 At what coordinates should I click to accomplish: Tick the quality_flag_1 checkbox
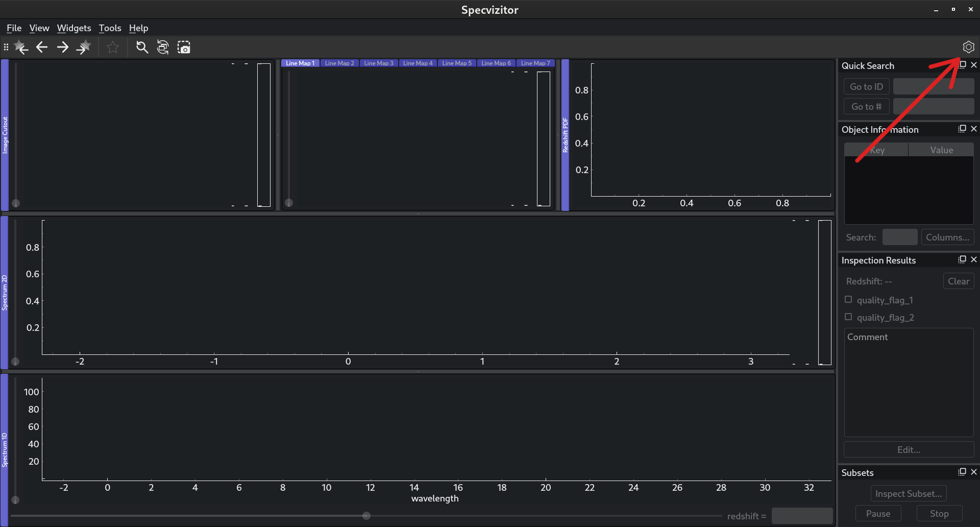tap(848, 300)
